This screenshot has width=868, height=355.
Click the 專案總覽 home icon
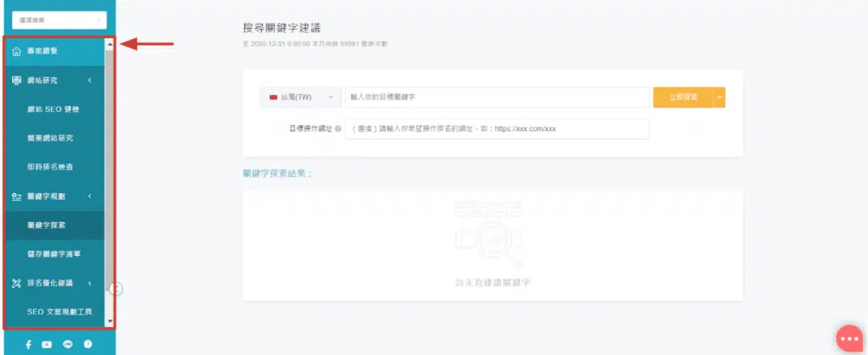[17, 52]
